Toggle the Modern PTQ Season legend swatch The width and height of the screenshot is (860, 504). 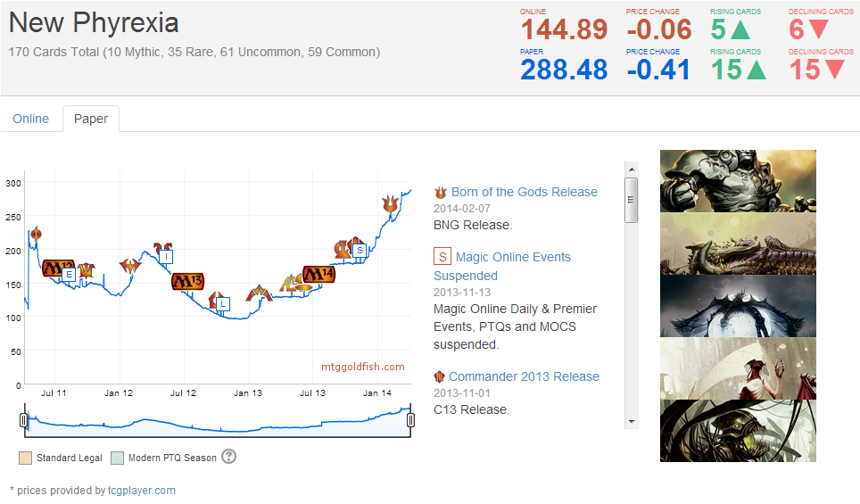pos(118,458)
